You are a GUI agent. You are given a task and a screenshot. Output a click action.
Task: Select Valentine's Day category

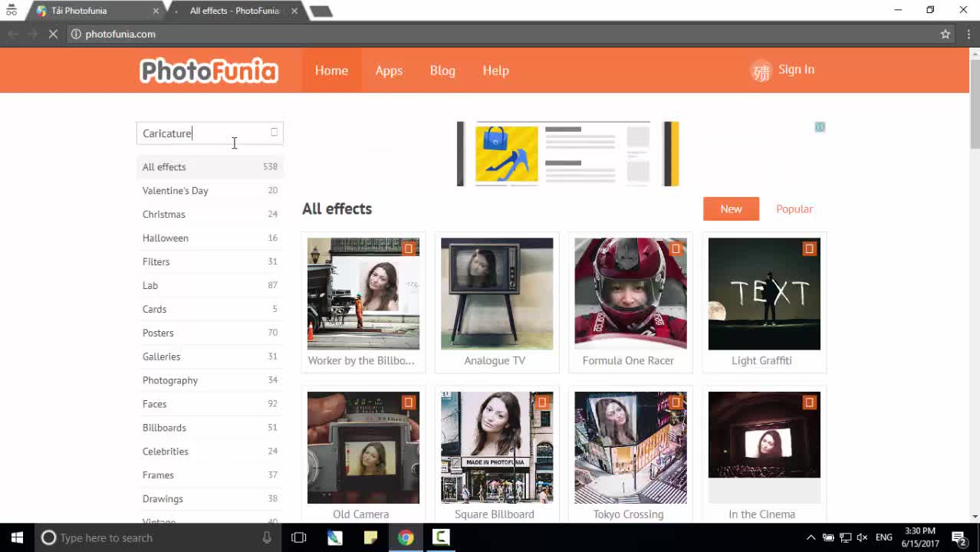click(210, 190)
